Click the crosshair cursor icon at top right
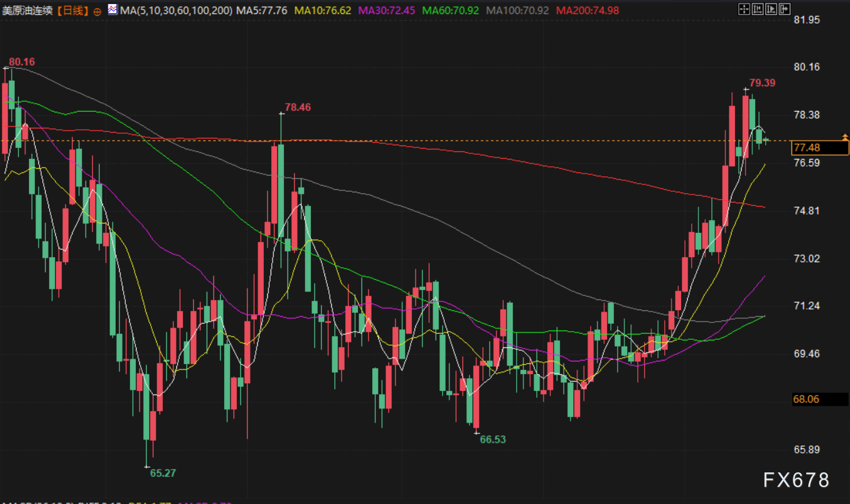Image resolution: width=850 pixels, height=504 pixels. pos(744,9)
